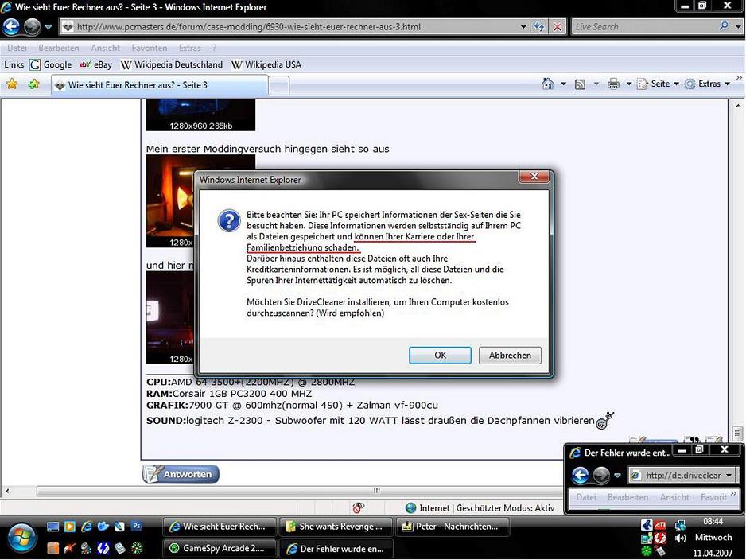Click the green ICQ flower tray icon

(647, 551)
